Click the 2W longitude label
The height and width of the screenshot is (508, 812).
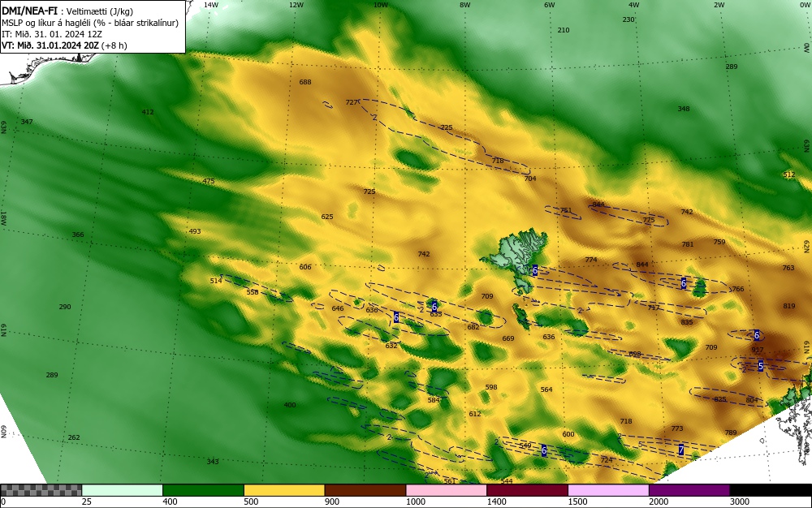tap(719, 5)
